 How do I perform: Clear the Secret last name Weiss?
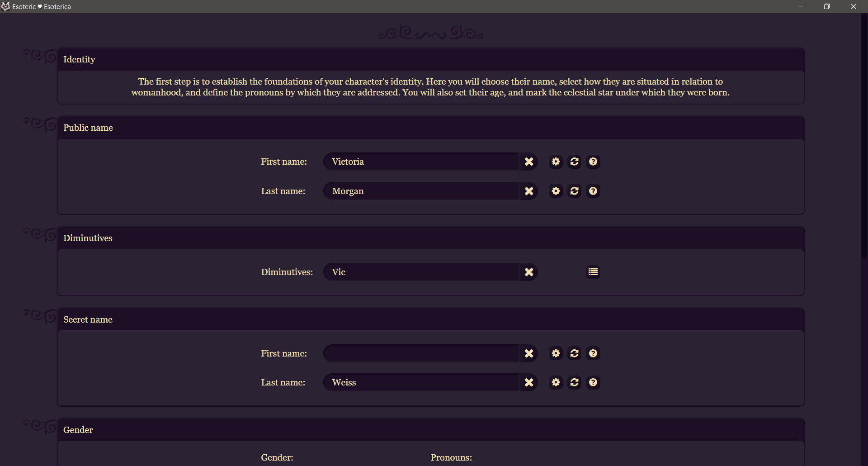(528, 382)
